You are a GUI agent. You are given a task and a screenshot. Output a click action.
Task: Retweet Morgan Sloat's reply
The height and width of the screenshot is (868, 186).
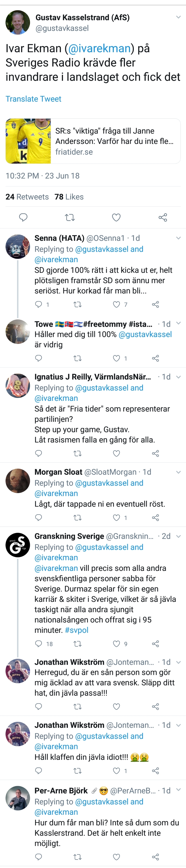pos(78,517)
